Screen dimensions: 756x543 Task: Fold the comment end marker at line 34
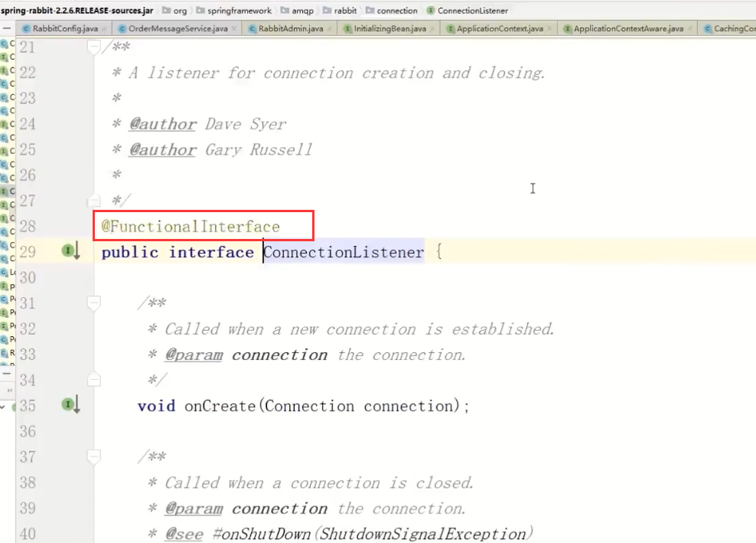(x=93, y=380)
